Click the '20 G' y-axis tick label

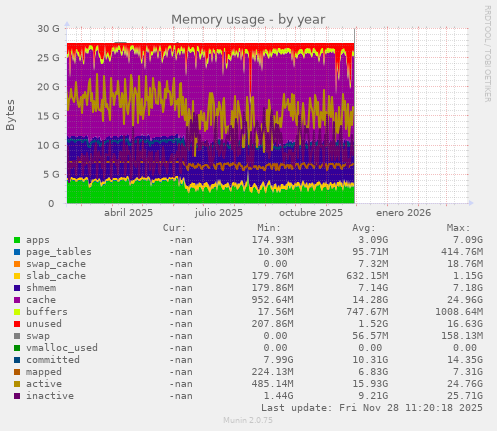48,87
